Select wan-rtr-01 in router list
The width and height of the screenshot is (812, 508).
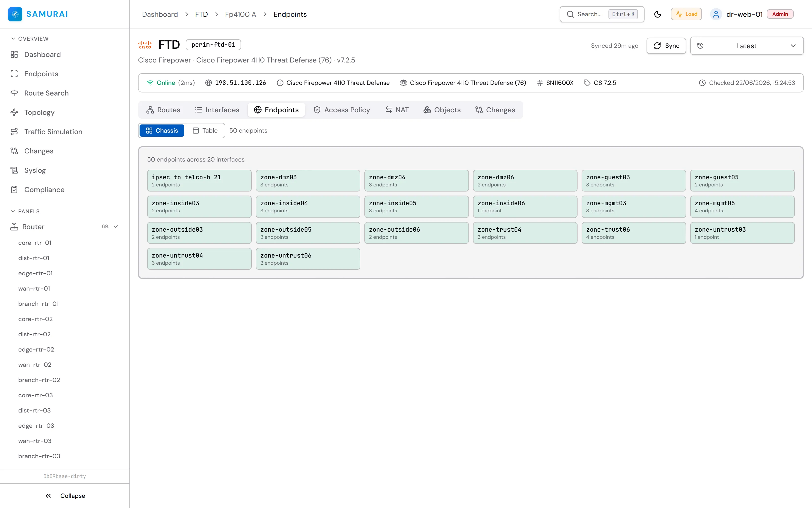pos(34,288)
